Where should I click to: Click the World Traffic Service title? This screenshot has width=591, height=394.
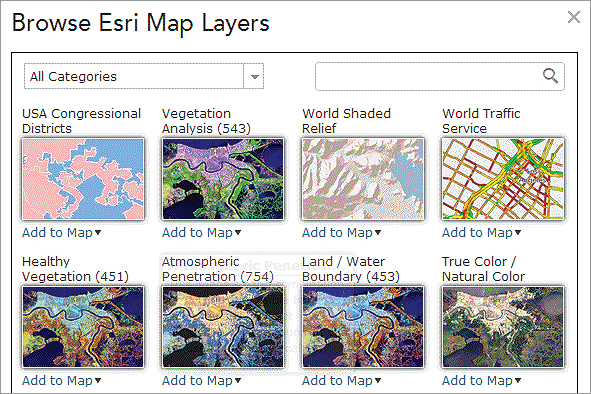click(481, 121)
